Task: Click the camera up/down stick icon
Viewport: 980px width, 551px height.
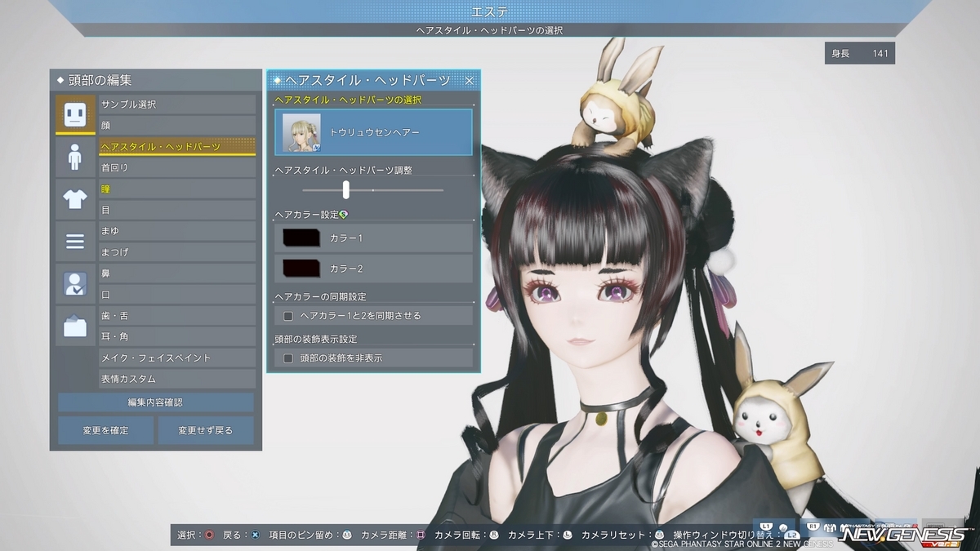Action: point(567,535)
